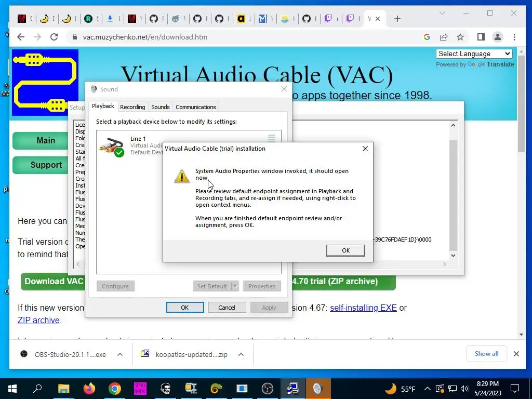Viewport: 532px width, 399px height.
Task: Click the webpage vertical scrollbar thumb
Action: point(521,103)
